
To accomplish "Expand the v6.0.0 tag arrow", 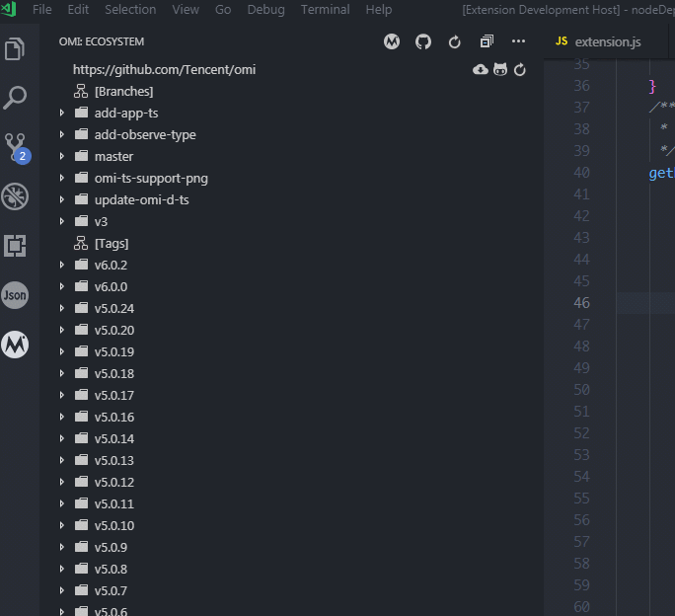I will [x=62, y=286].
